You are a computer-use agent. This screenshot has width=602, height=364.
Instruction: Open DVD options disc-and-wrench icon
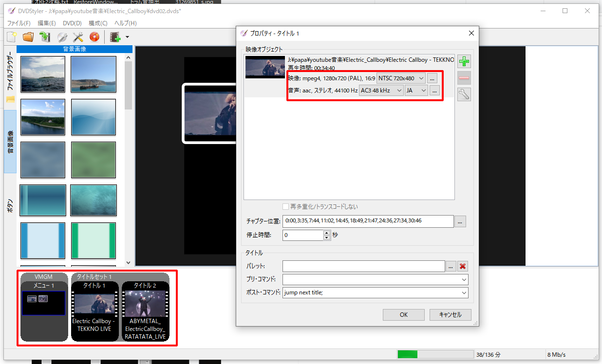(62, 36)
